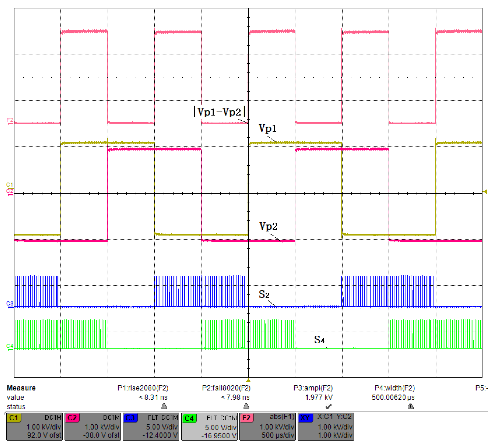The height and width of the screenshot is (448, 495).
Task: Click the P4:width(F2) measurement label
Action: tap(395, 388)
